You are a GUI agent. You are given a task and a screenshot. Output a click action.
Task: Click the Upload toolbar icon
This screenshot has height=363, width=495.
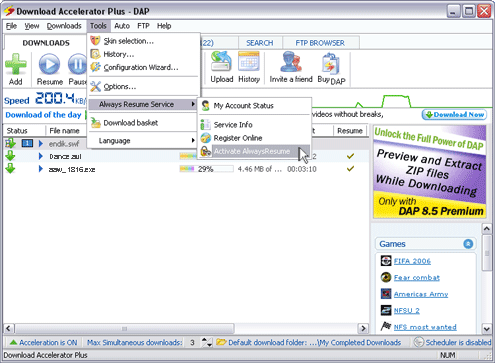point(221,61)
